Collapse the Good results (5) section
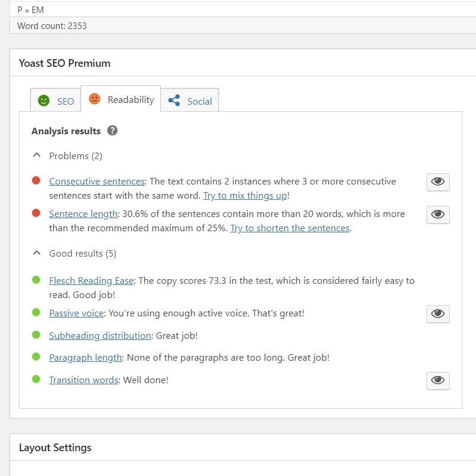Viewport: 476px width, 476px height. (74, 253)
